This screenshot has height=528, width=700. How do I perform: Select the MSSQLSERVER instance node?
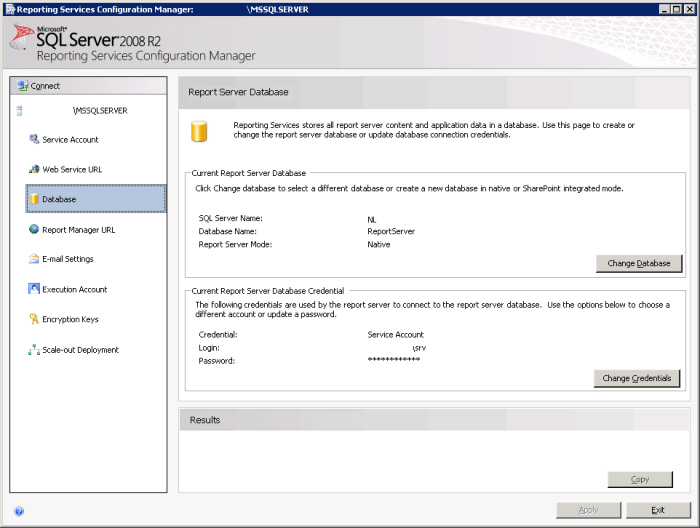point(100,110)
